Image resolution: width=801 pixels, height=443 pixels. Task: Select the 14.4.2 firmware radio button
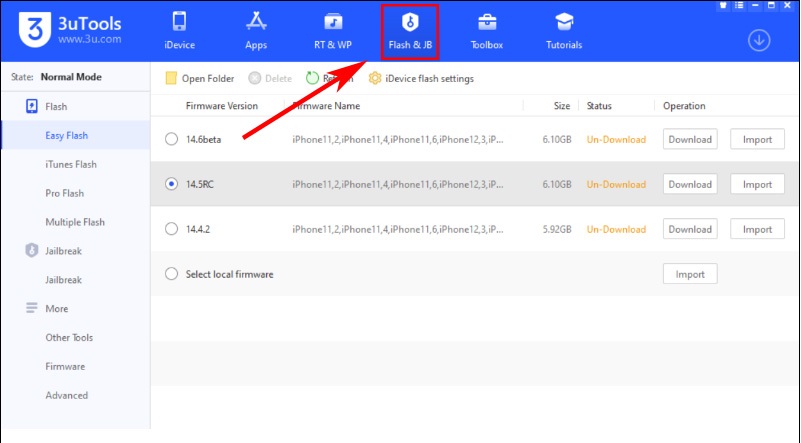(172, 229)
